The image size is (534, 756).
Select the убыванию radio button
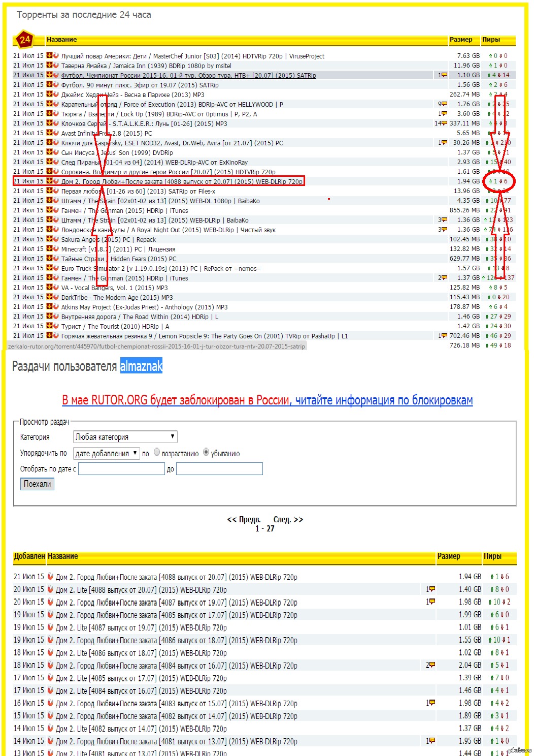click(x=206, y=452)
